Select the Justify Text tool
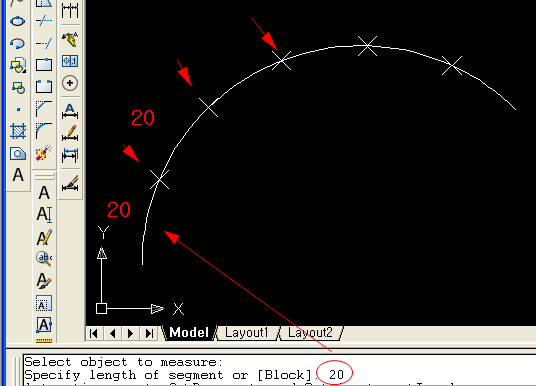 [x=44, y=325]
